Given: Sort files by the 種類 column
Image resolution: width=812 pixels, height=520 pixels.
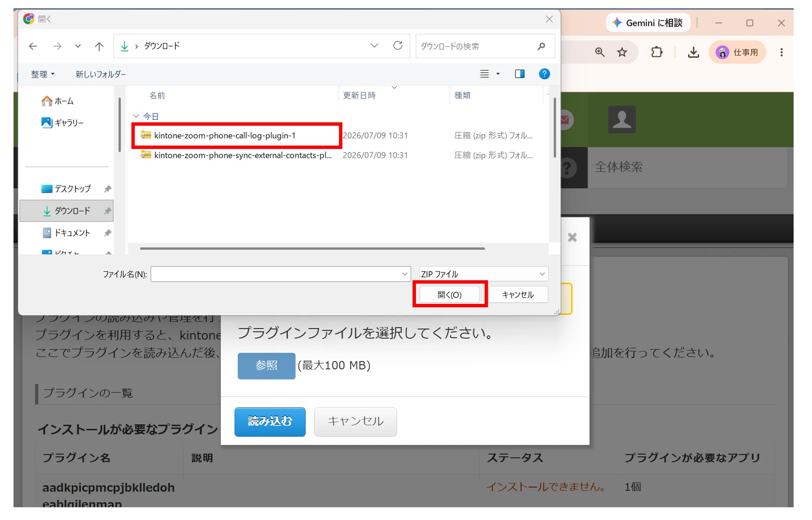Looking at the screenshot, I should pos(462,95).
